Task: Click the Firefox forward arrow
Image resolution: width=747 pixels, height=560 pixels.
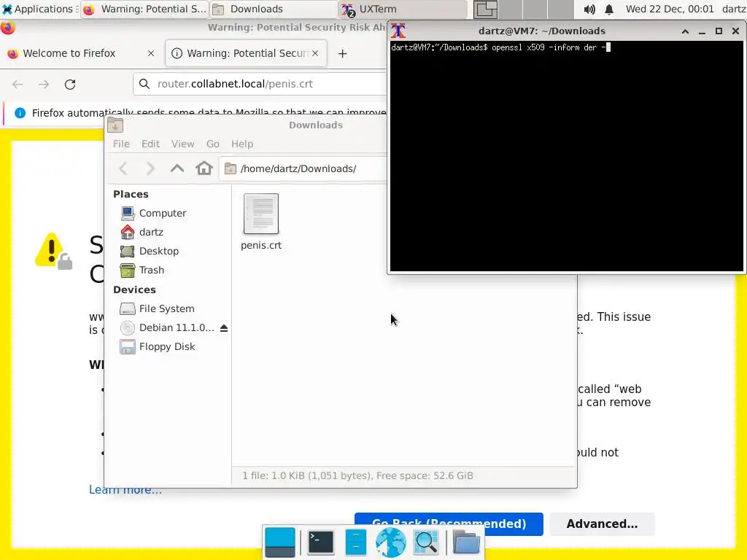Action: [x=44, y=85]
